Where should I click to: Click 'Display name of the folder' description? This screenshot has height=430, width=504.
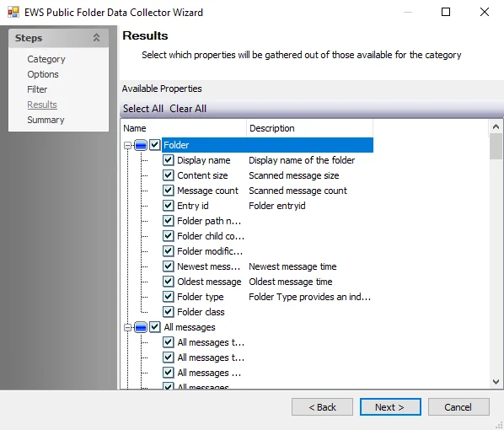click(302, 160)
